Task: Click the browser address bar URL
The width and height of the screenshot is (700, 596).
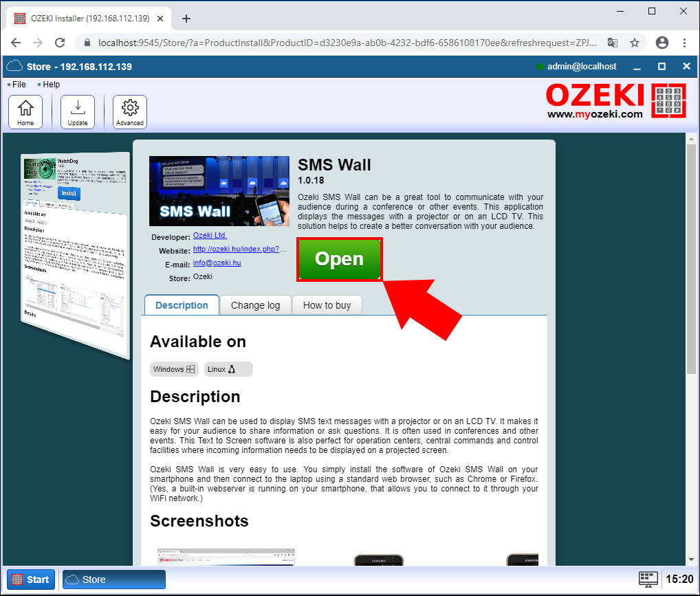Action: [347, 43]
